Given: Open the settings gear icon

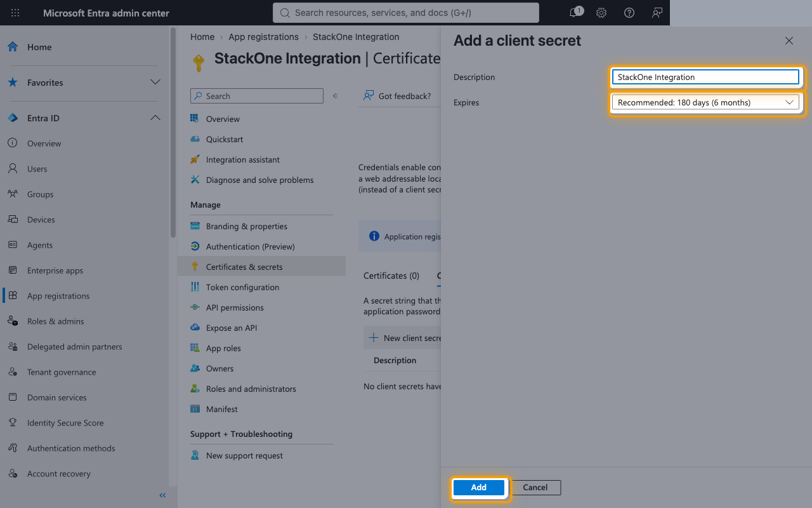Looking at the screenshot, I should point(601,13).
